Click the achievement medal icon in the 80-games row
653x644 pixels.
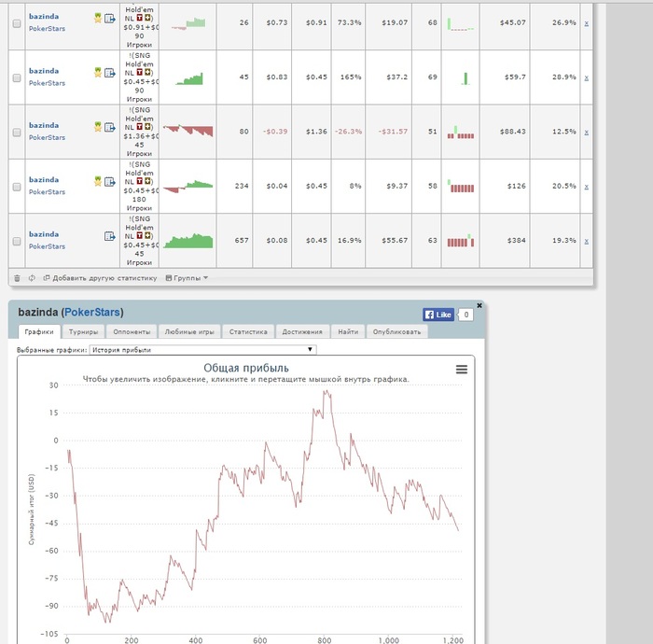(x=98, y=127)
